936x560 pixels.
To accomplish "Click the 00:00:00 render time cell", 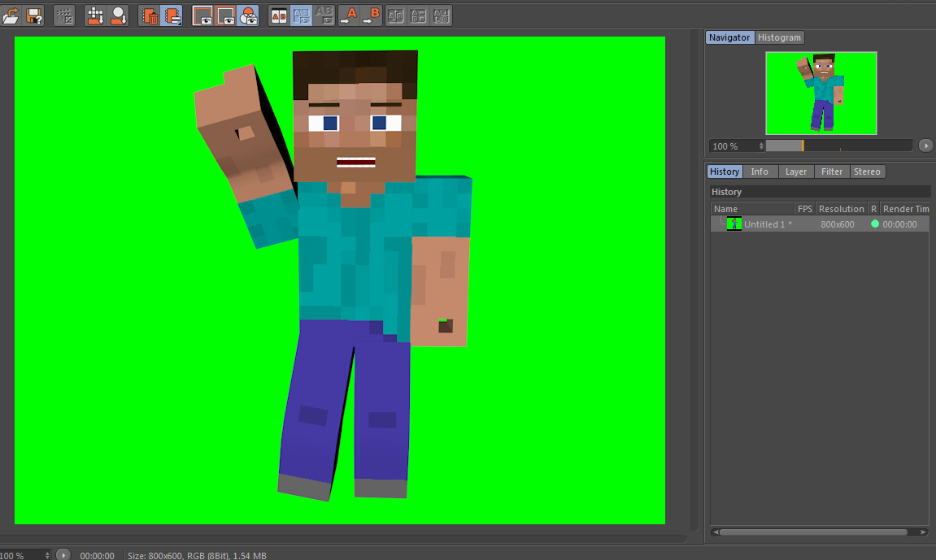I will coord(899,224).
